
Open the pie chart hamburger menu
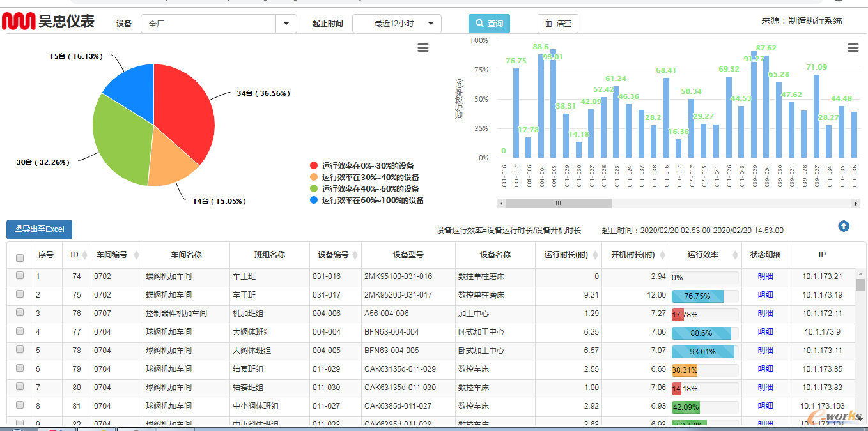click(x=423, y=48)
